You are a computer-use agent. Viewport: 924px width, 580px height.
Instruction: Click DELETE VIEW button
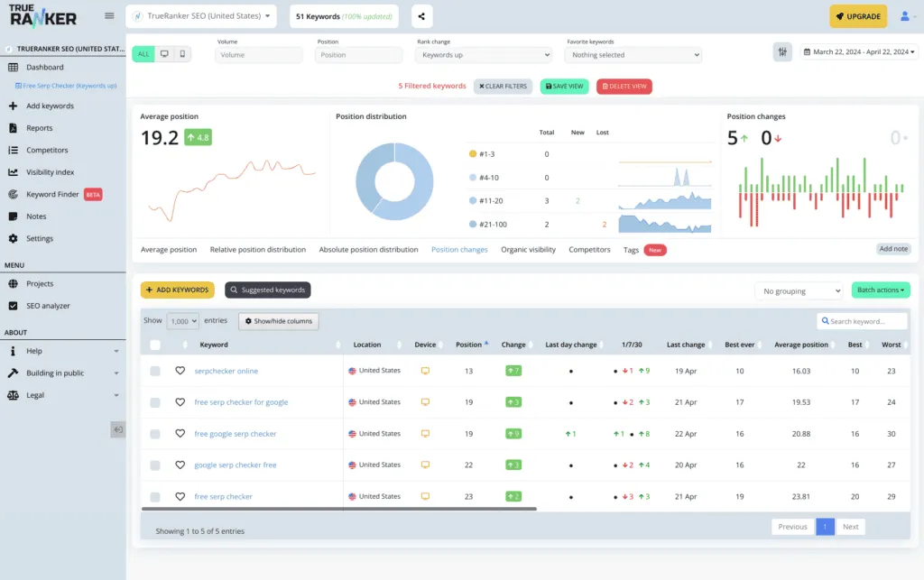[624, 86]
